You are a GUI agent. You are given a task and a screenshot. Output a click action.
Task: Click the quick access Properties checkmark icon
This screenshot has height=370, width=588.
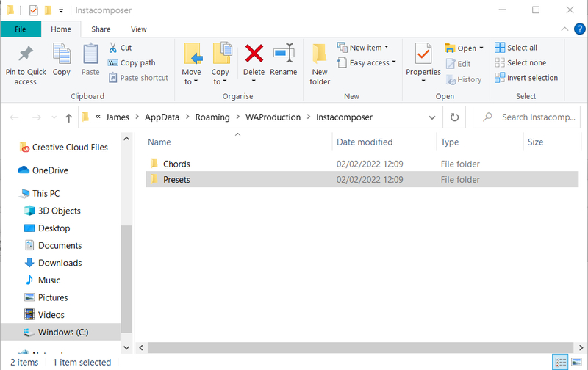coord(33,10)
